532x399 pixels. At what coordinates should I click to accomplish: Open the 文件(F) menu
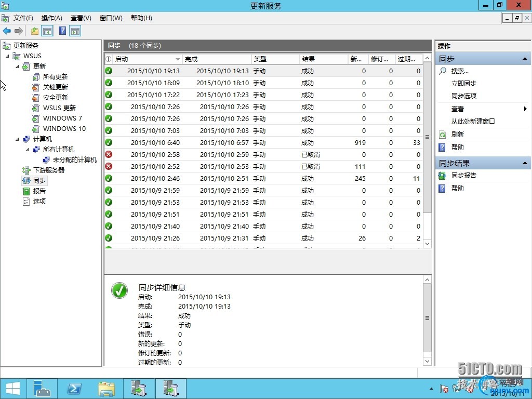(x=23, y=18)
